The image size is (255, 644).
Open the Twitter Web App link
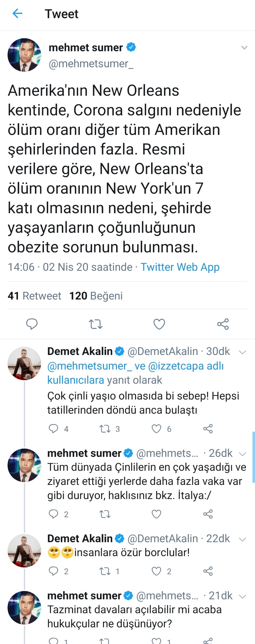(x=180, y=267)
